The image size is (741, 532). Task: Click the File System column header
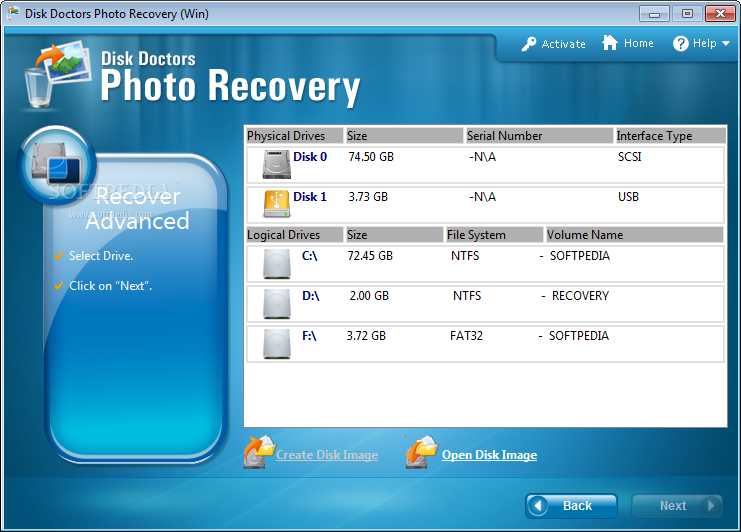tap(494, 235)
